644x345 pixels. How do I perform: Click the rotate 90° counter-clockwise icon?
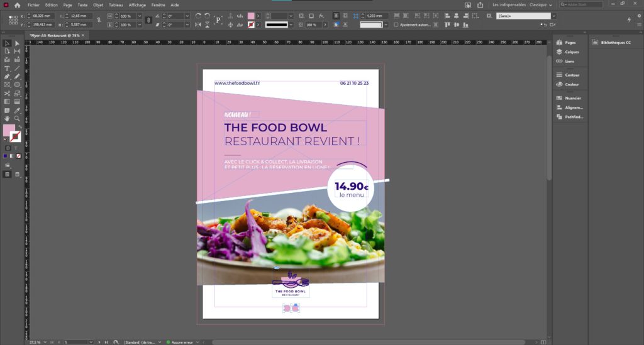point(207,16)
